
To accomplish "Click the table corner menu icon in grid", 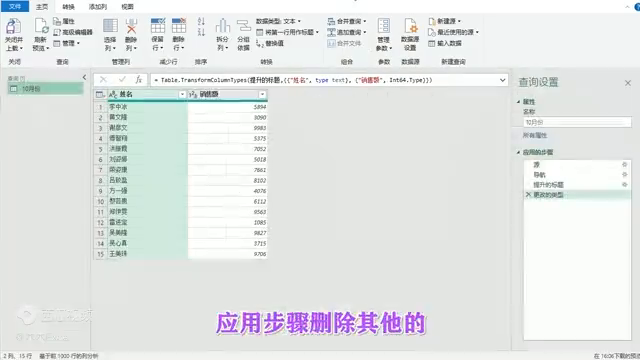I will [100, 94].
